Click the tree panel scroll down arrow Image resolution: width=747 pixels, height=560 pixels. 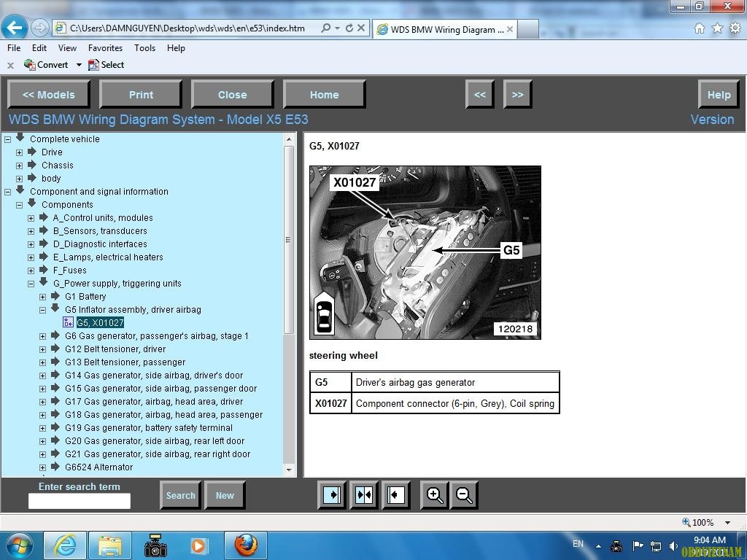[289, 470]
